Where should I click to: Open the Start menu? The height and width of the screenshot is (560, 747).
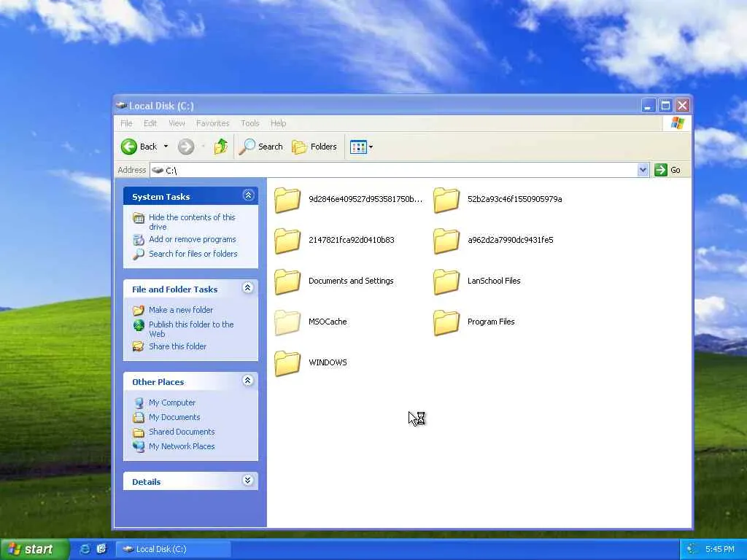[x=34, y=549]
